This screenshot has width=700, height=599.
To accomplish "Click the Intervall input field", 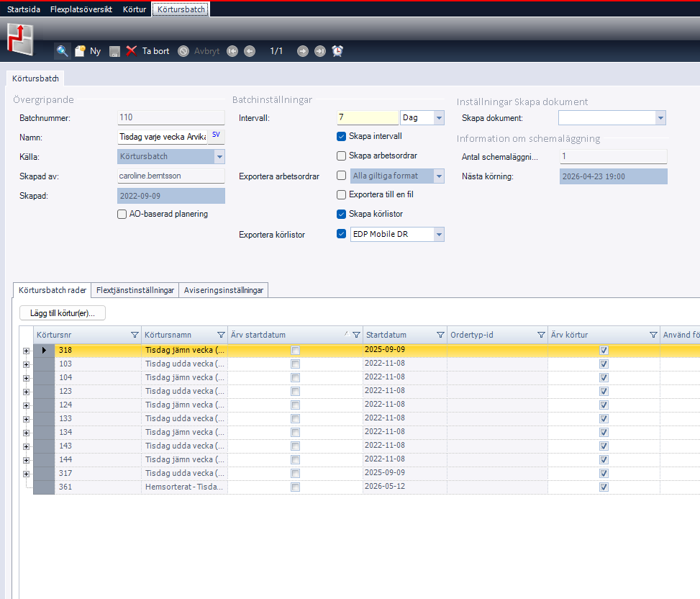I will (x=367, y=118).
